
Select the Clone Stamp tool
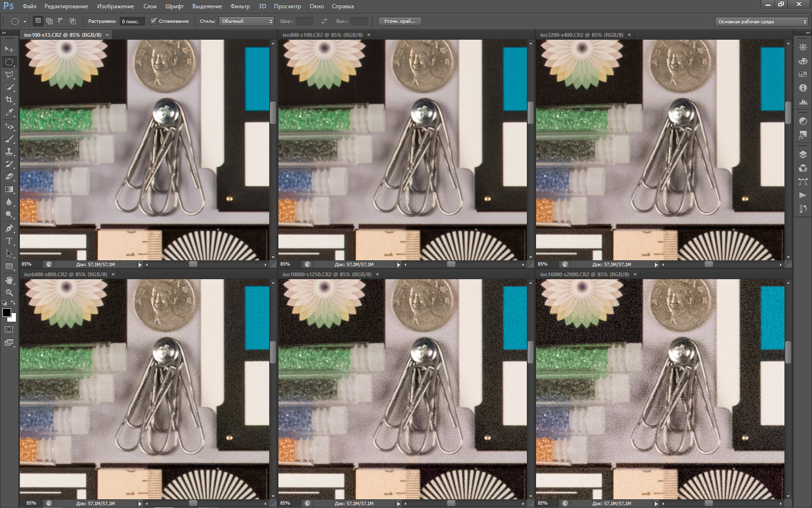click(x=9, y=151)
